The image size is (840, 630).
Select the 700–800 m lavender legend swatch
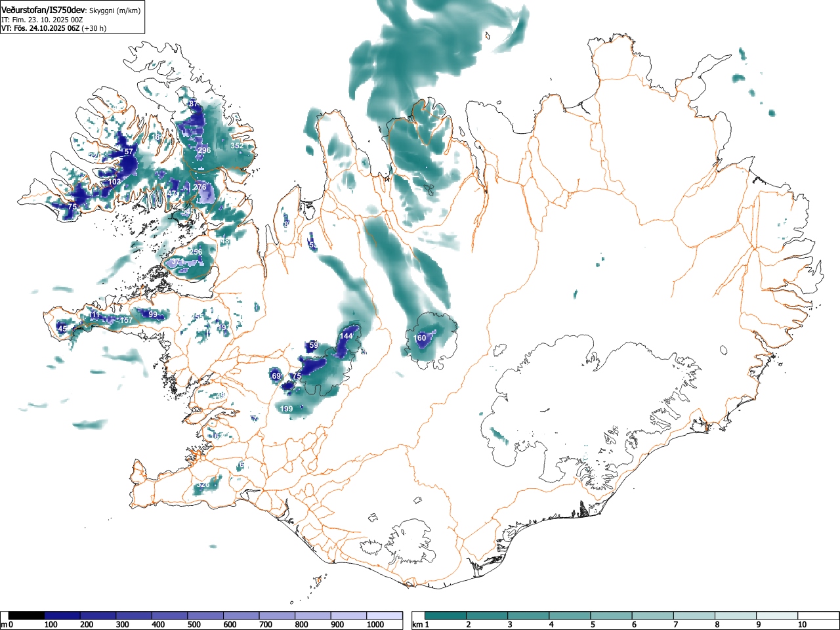click(x=278, y=616)
